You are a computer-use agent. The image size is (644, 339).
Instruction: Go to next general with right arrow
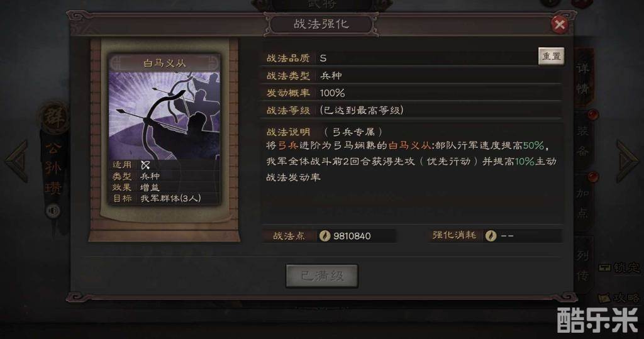click(627, 161)
